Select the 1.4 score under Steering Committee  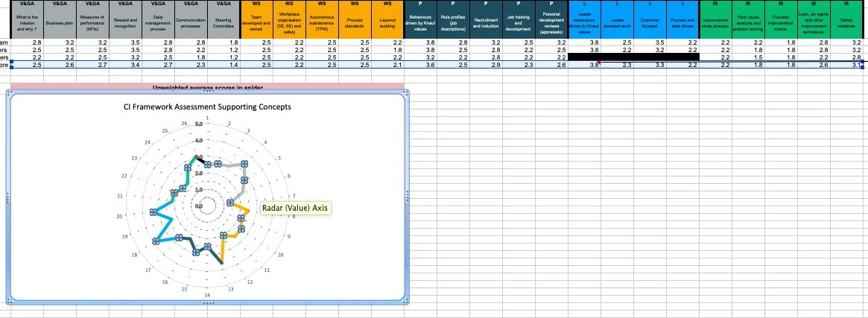pyautogui.click(x=223, y=66)
